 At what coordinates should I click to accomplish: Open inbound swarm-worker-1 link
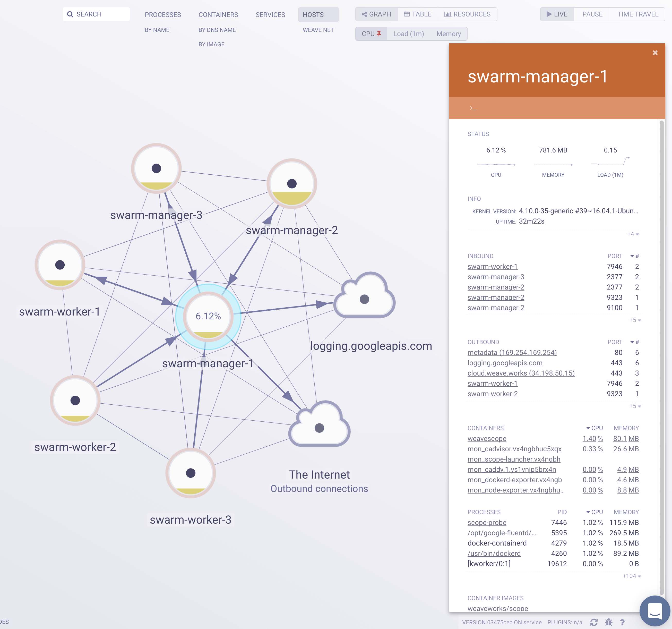[x=492, y=267]
